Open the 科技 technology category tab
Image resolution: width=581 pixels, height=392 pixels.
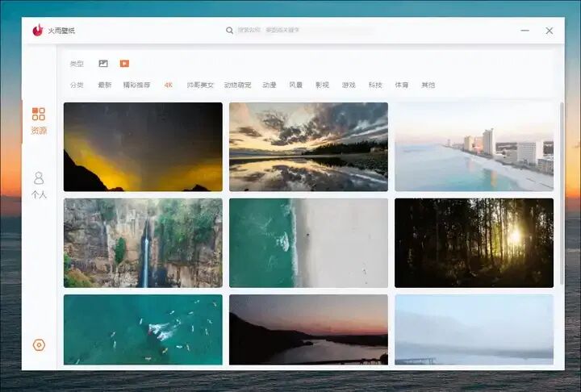375,85
